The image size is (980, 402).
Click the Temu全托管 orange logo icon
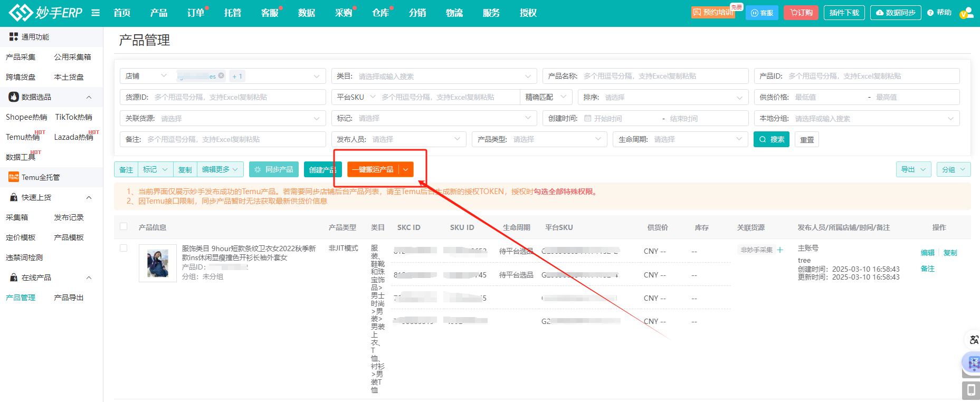[14, 177]
